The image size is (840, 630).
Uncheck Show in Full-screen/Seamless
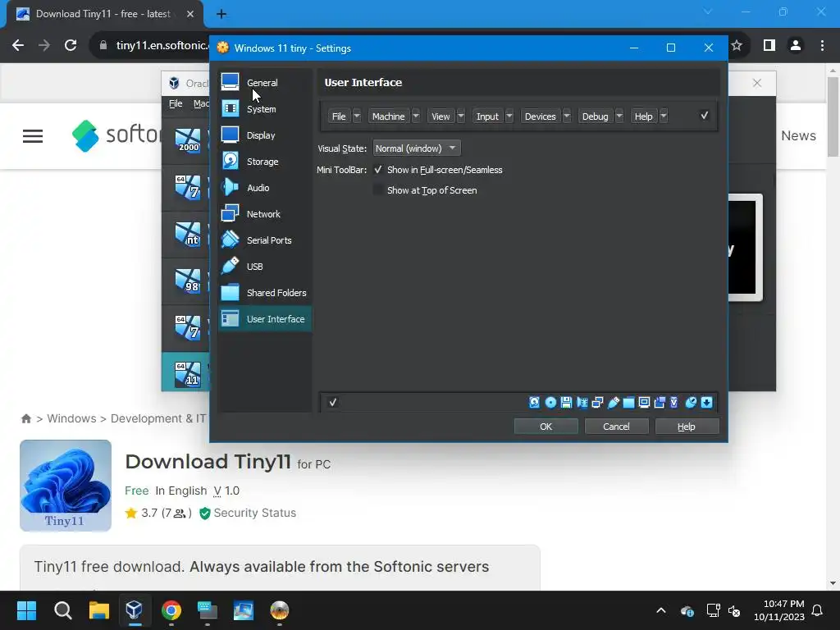[378, 169]
